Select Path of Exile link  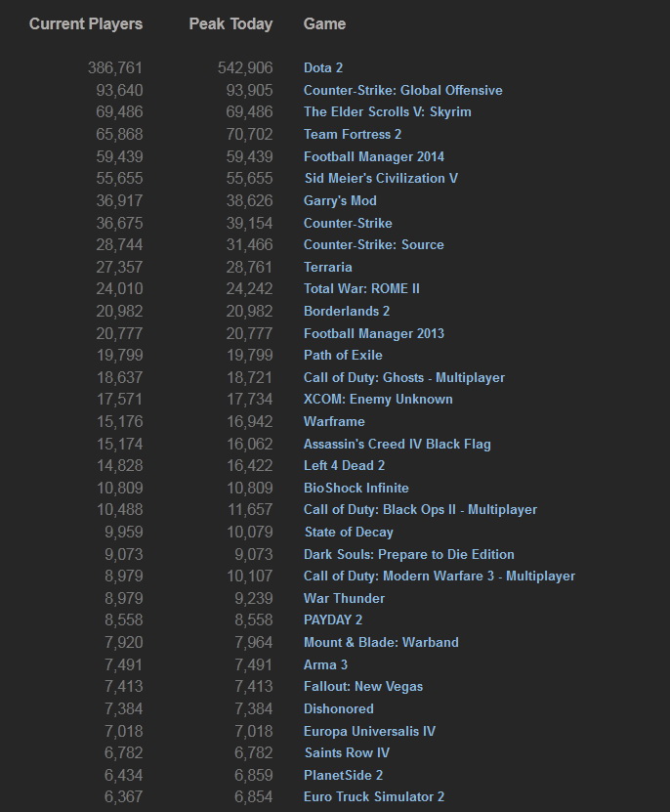[343, 355]
